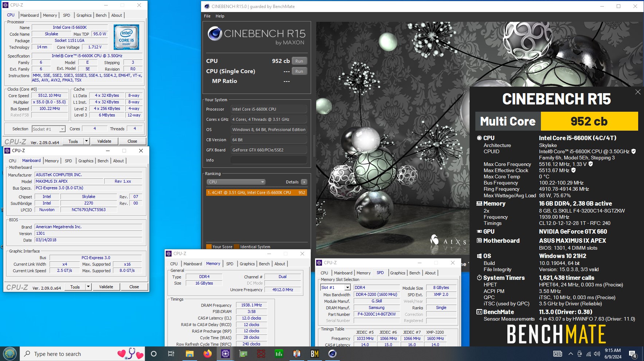Click the green bar-chart taskbar icon

click(x=279, y=354)
